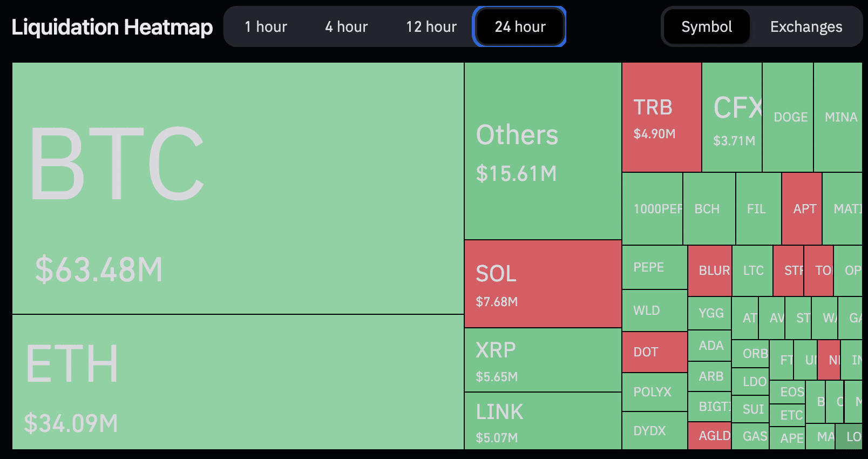Open the POLYX tile
The width and height of the screenshot is (868, 459).
pos(654,392)
